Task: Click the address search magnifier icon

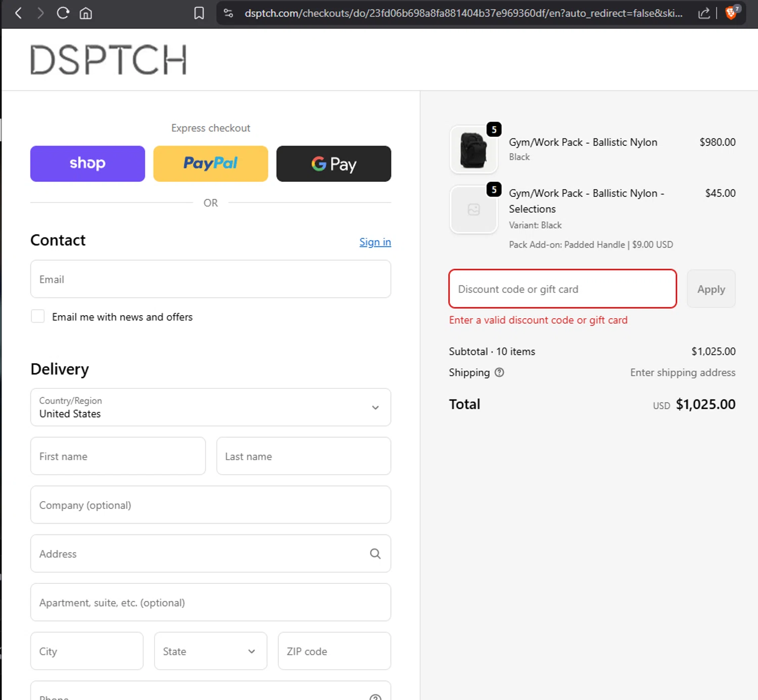Action: coord(375,554)
